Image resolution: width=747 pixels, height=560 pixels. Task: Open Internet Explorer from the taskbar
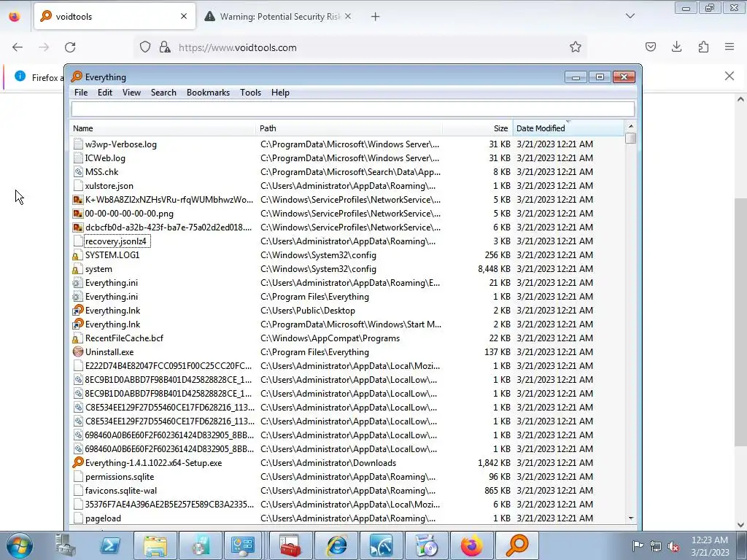(x=336, y=545)
